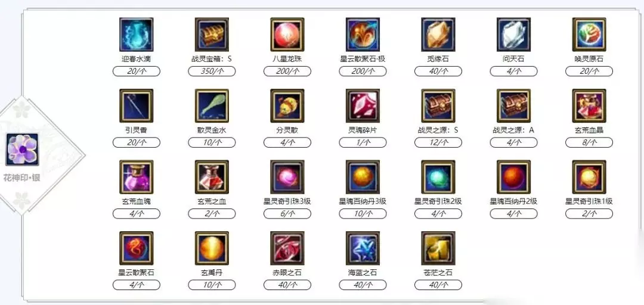The width and height of the screenshot is (644, 305).
Task: Choose the 唤灵原石 item icon
Action: (589, 35)
